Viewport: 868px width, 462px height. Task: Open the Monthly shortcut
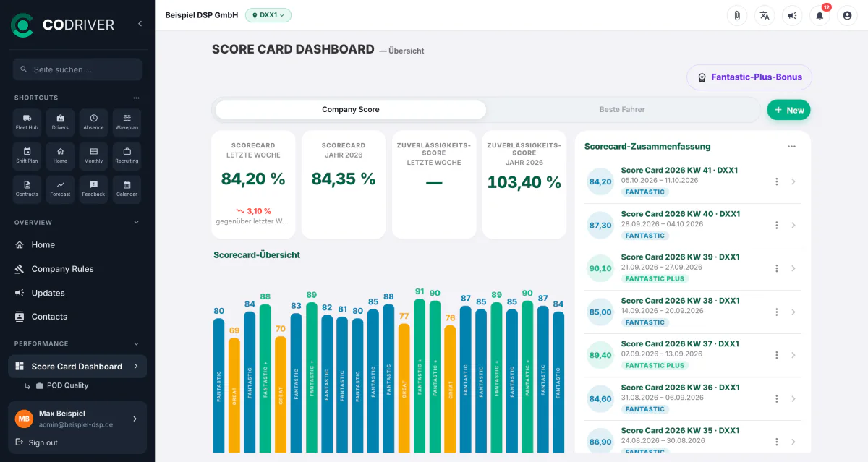pos(93,155)
